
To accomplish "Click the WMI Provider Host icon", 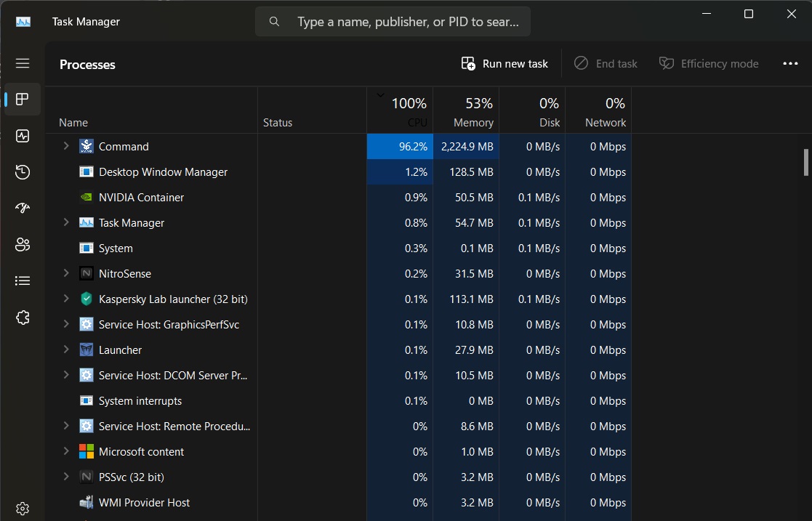I will 87,502.
